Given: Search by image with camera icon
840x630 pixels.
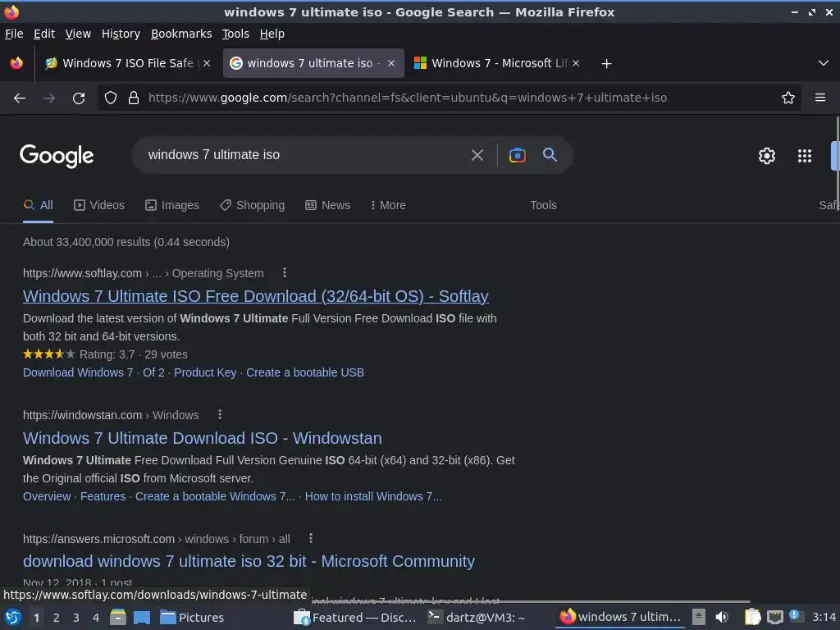Looking at the screenshot, I should [517, 155].
